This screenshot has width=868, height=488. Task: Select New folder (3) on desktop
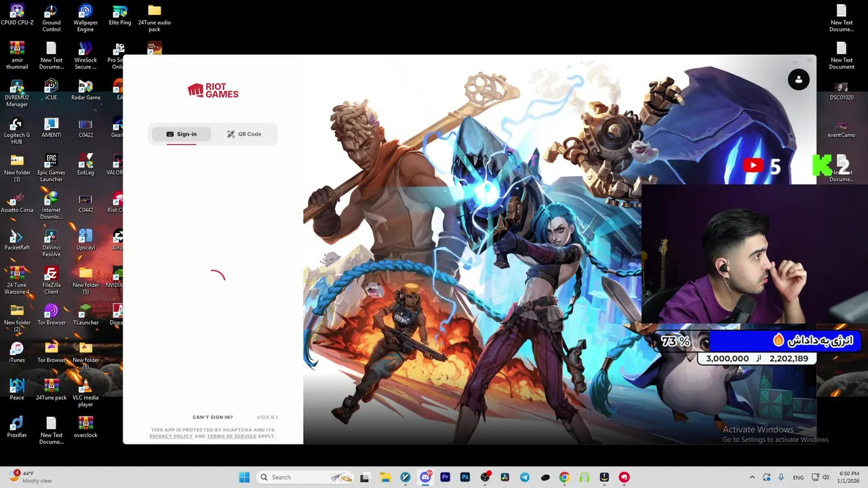pos(17,168)
